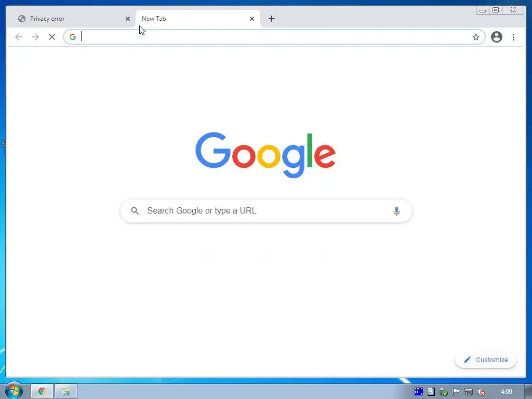Click the taskbar clock showing 4:00

(506, 392)
